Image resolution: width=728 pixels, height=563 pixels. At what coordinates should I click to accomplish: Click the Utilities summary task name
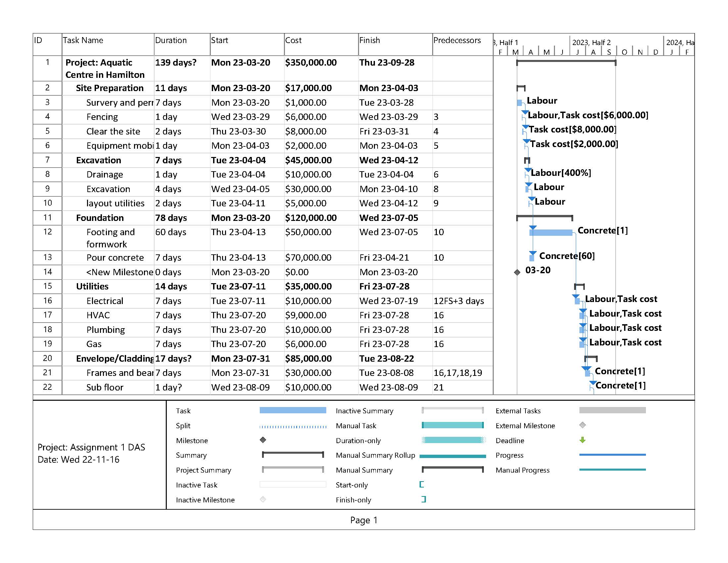[92, 286]
